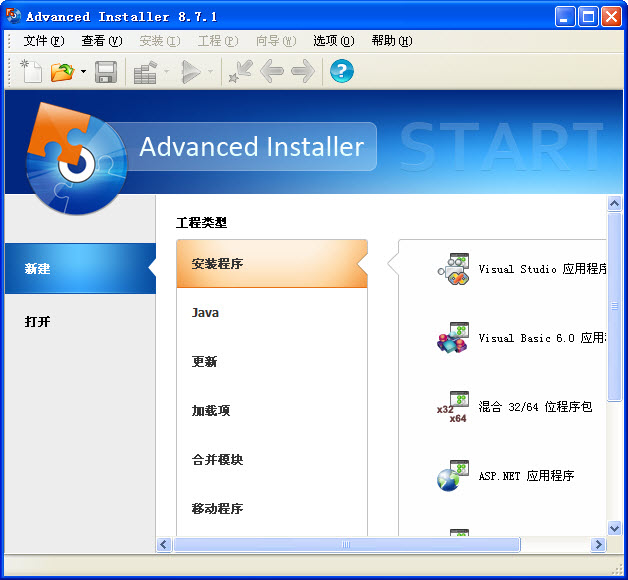Choose the 合并模块 project type

point(217,460)
